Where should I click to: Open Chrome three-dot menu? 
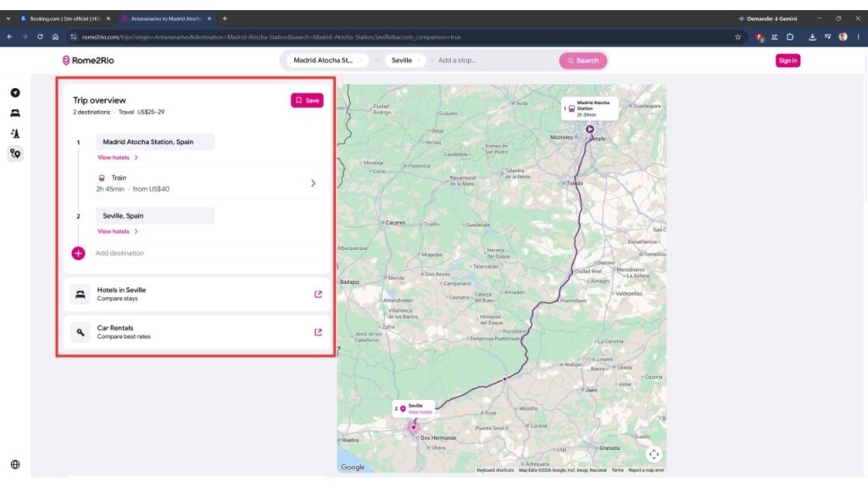(x=859, y=37)
